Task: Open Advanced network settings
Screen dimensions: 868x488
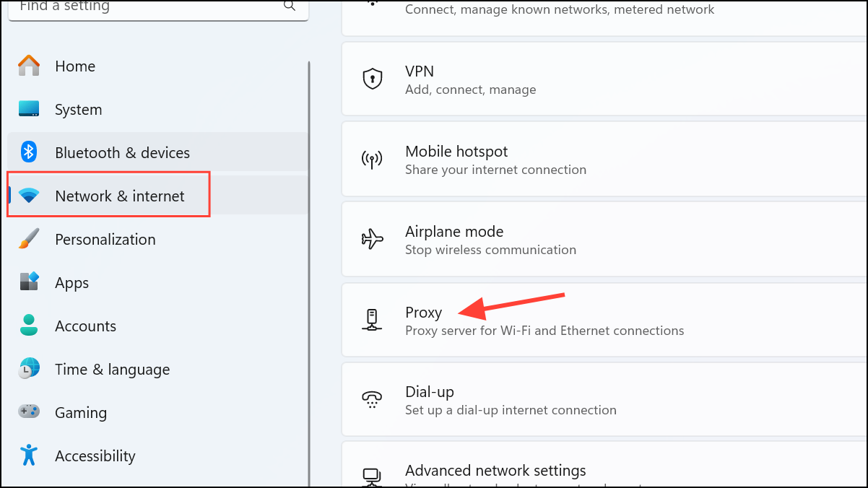Action: (604, 465)
